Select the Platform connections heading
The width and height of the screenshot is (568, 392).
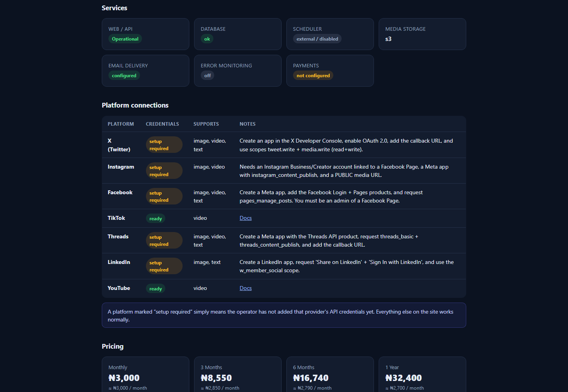click(x=135, y=105)
